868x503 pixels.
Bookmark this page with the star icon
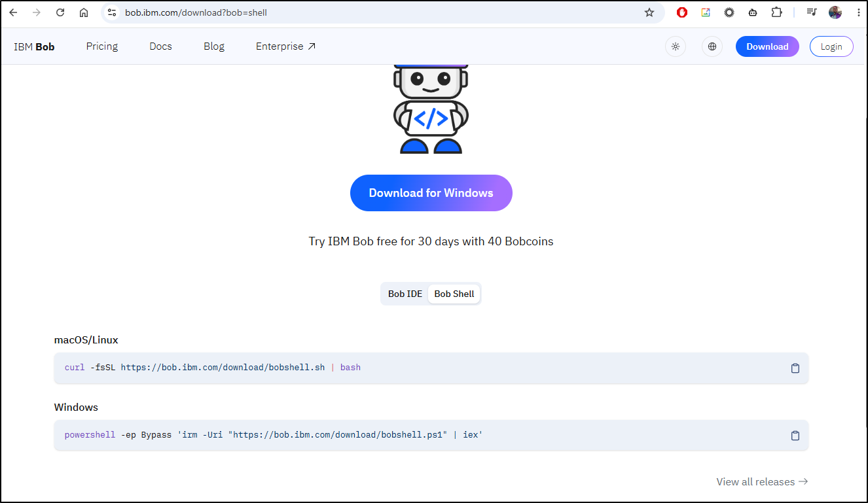pos(649,12)
